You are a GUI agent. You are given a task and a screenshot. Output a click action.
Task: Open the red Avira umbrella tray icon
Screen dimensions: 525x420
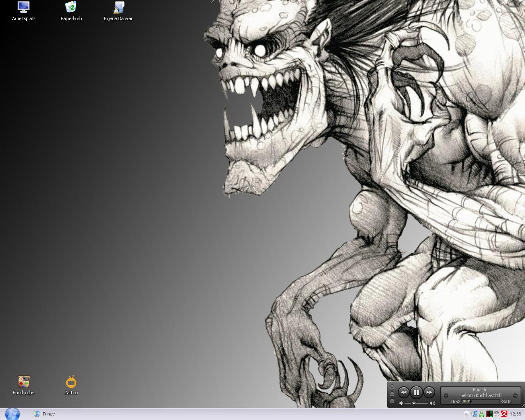(504, 414)
